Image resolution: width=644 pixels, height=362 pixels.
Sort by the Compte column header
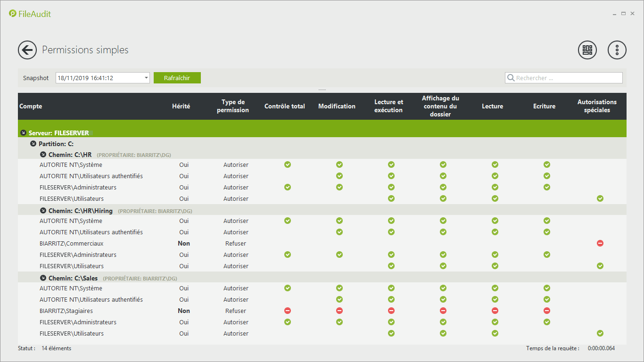[x=31, y=107]
